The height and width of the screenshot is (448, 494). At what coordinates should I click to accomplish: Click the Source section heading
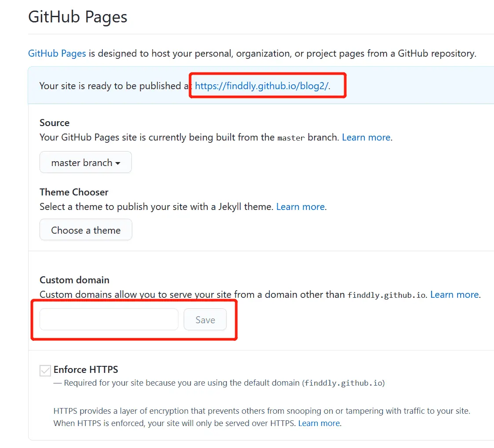coord(54,123)
